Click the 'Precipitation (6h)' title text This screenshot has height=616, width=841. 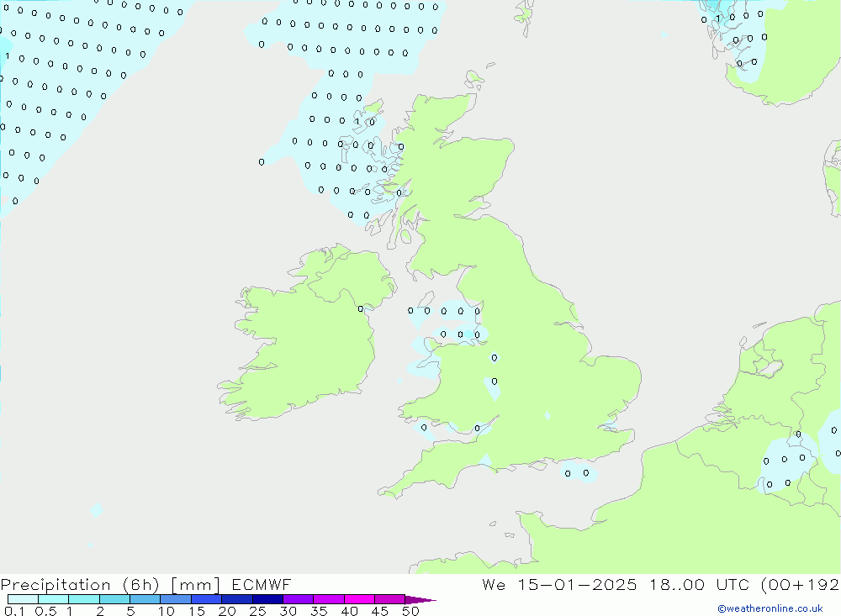(x=80, y=585)
